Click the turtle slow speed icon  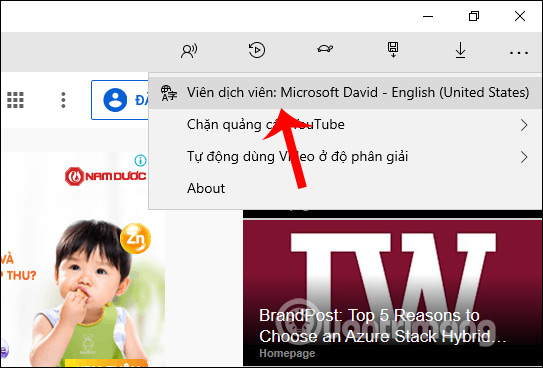325,49
